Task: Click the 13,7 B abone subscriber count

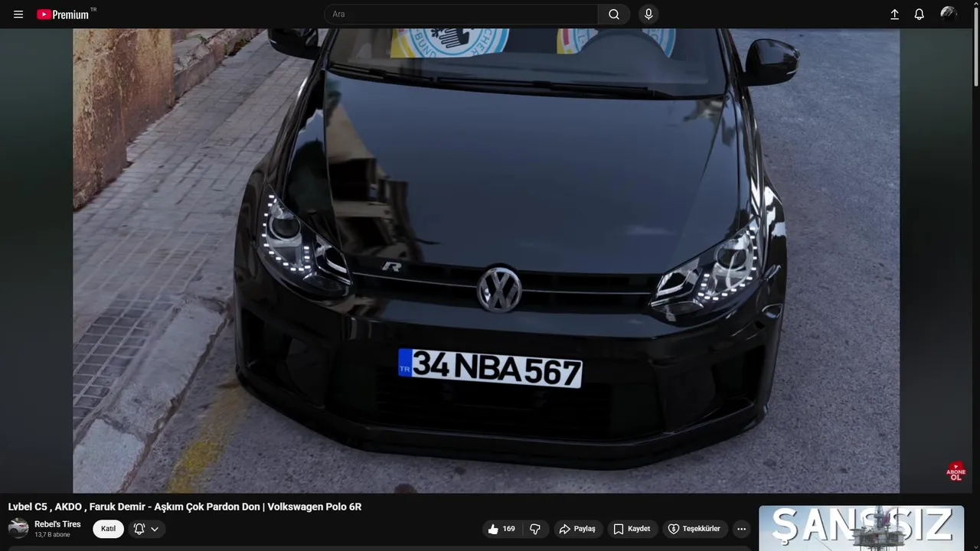Action: (52, 535)
